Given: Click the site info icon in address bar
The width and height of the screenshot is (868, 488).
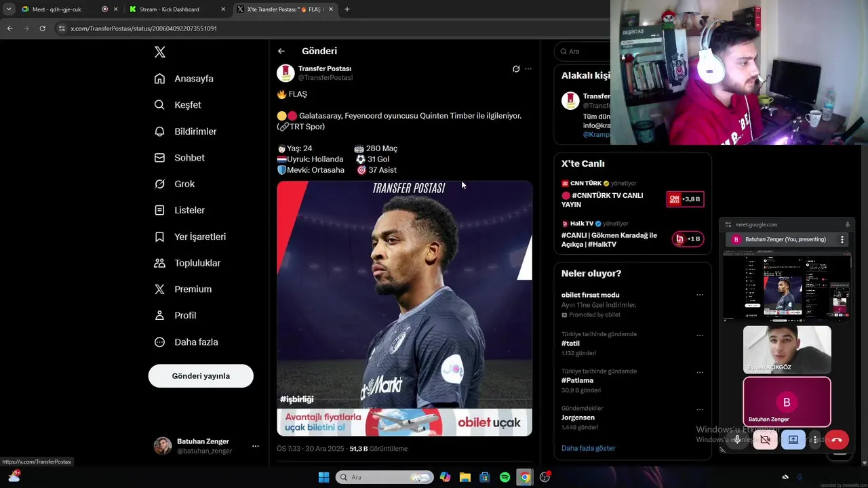Looking at the screenshot, I should click(62, 28).
